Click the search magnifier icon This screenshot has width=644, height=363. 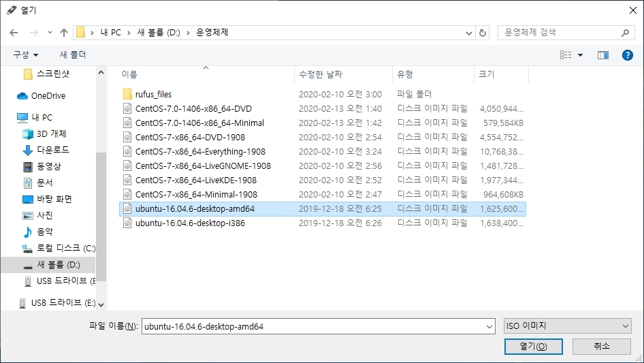click(625, 33)
